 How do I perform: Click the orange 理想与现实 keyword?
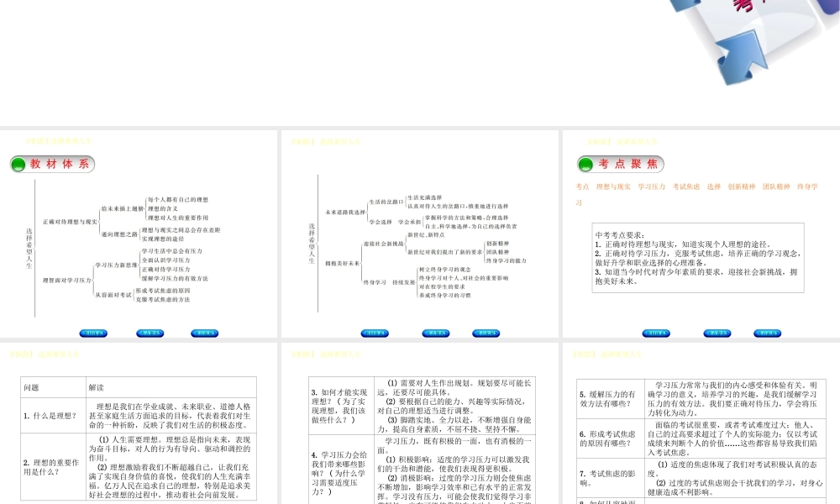[x=613, y=187]
